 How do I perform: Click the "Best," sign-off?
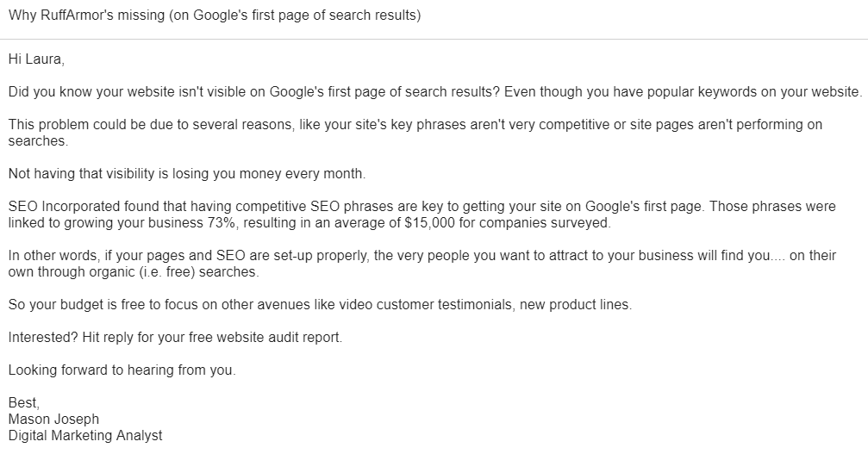[x=24, y=403]
